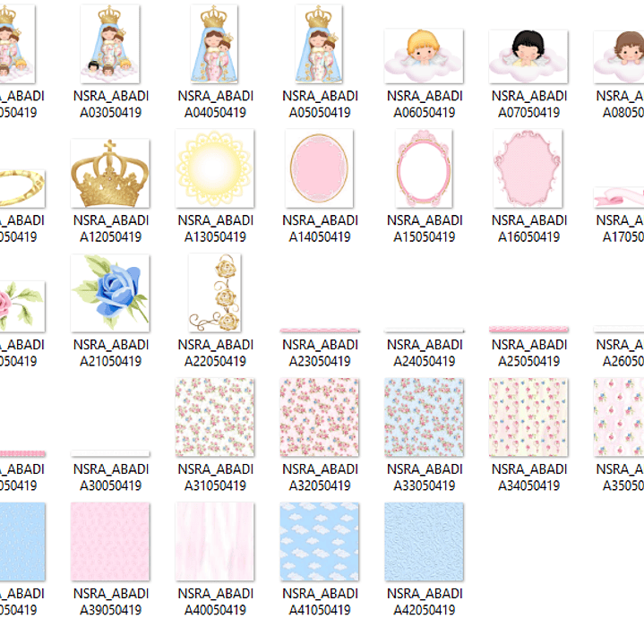Click the pink watercolor paper NSRA_ABADIA40050419
Viewport: 644px width, 644px height.
[215, 542]
